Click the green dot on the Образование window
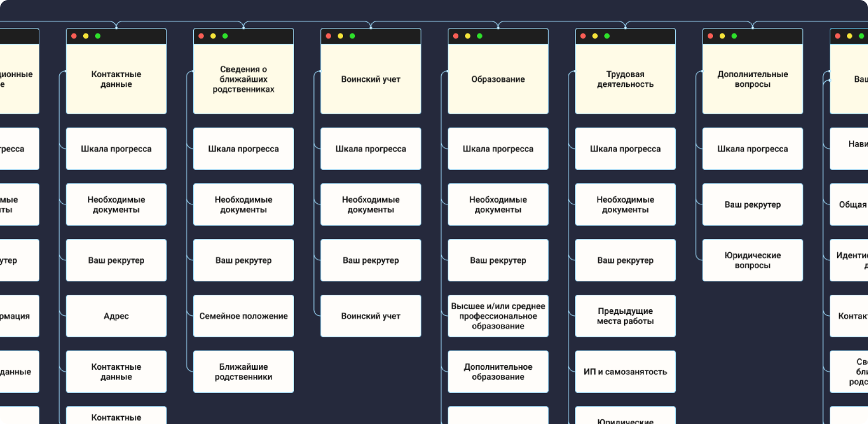The width and height of the screenshot is (868, 424). 479,36
